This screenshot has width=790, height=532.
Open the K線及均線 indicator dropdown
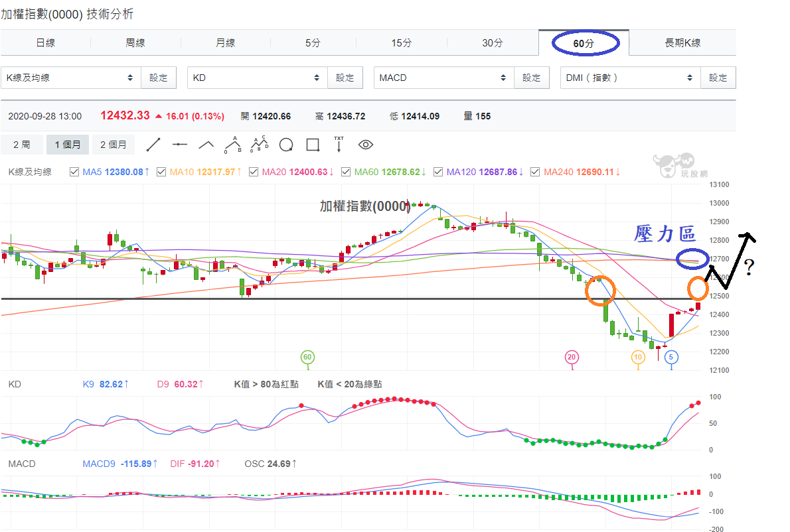[70, 78]
